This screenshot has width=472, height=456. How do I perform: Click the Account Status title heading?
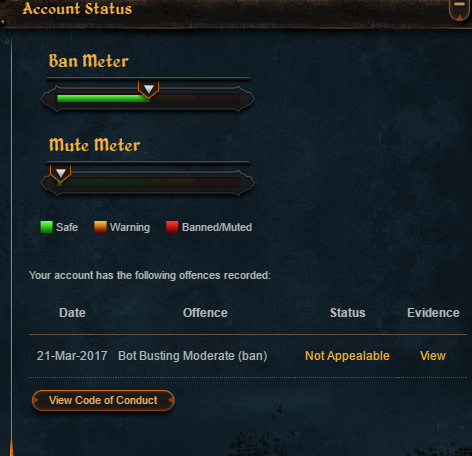click(x=77, y=9)
